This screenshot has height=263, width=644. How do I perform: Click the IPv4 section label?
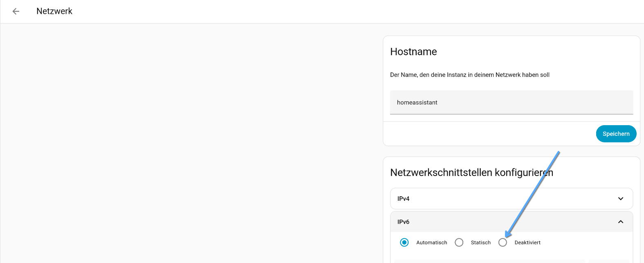click(403, 199)
